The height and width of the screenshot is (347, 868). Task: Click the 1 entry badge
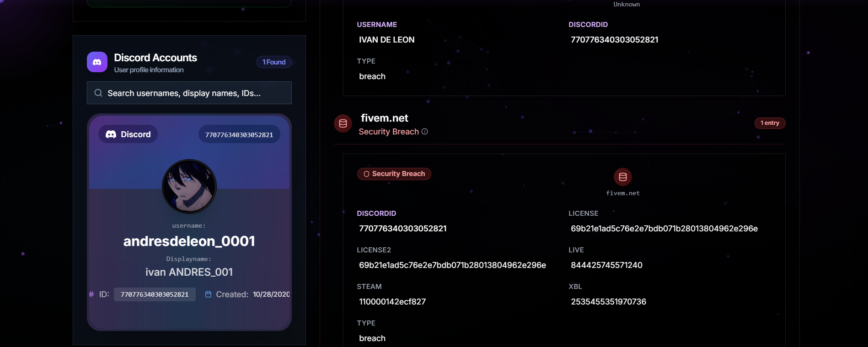click(x=770, y=123)
